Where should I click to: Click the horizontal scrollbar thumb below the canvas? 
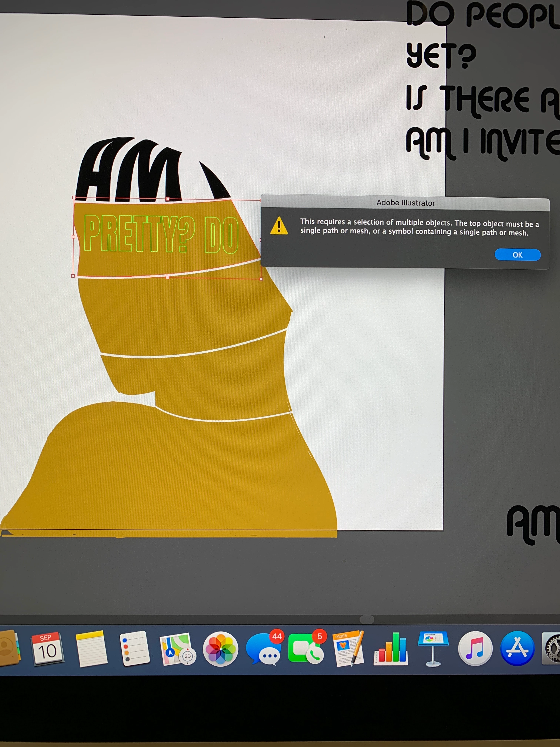pyautogui.click(x=367, y=619)
